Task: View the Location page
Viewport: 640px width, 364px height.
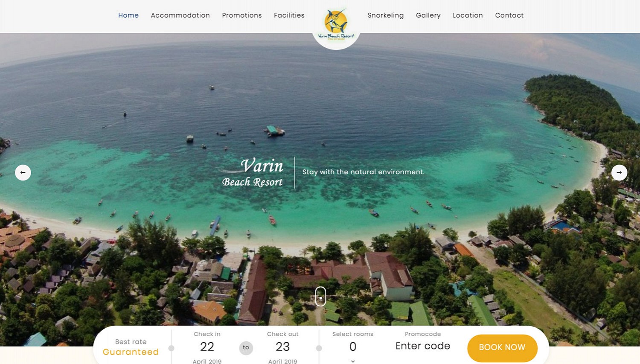Action: [468, 15]
